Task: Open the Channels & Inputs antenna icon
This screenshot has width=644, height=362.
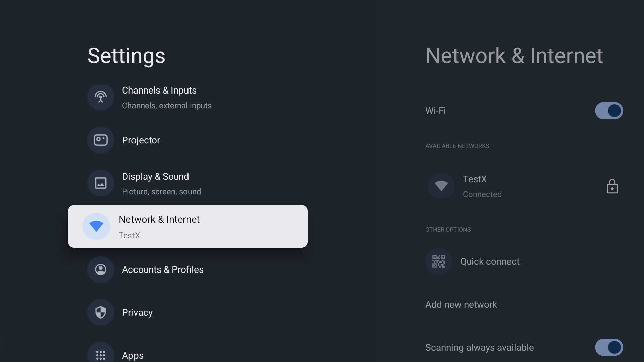Action: tap(100, 97)
